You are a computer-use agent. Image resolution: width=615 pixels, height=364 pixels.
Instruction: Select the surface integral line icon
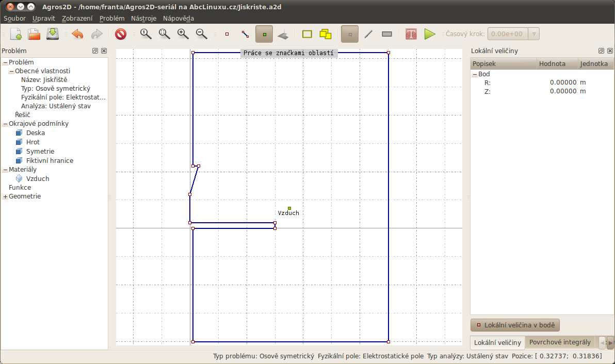click(x=368, y=34)
